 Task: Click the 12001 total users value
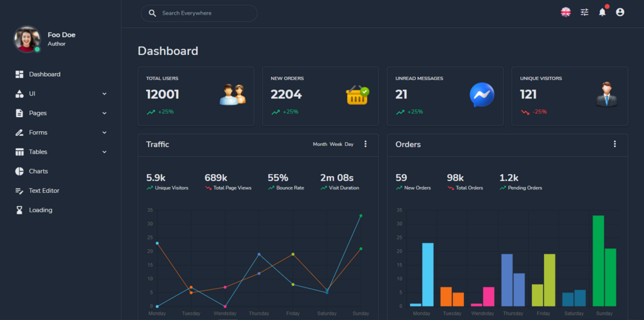click(163, 94)
